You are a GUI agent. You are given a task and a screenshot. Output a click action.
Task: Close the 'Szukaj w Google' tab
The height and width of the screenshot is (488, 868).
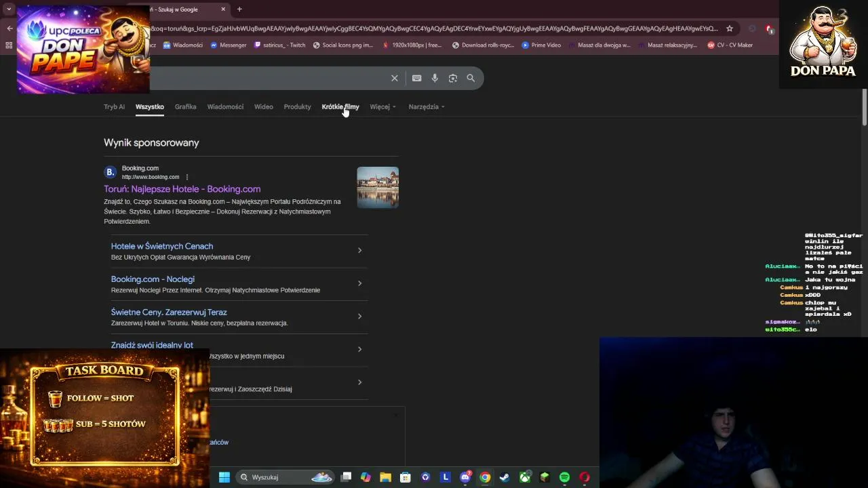[223, 9]
